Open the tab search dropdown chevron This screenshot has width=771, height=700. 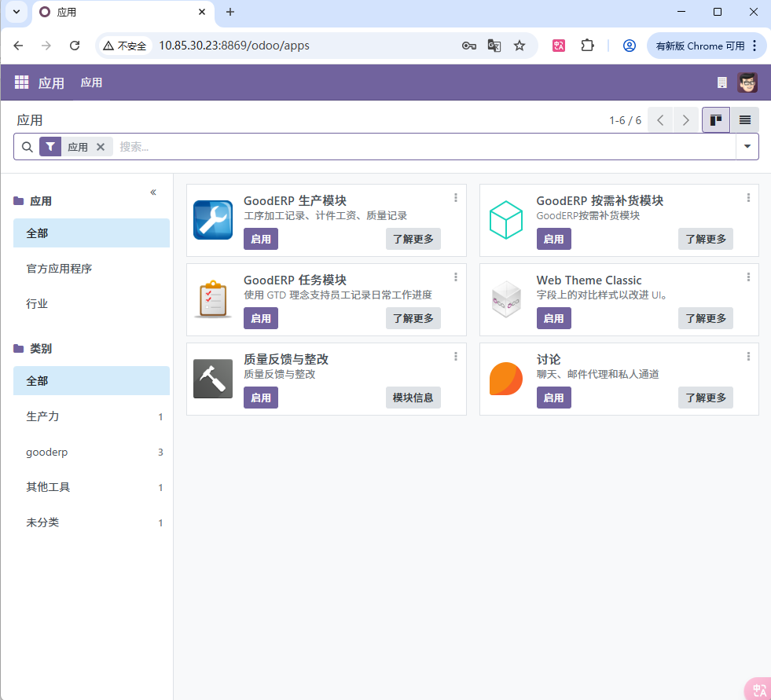pos(17,12)
